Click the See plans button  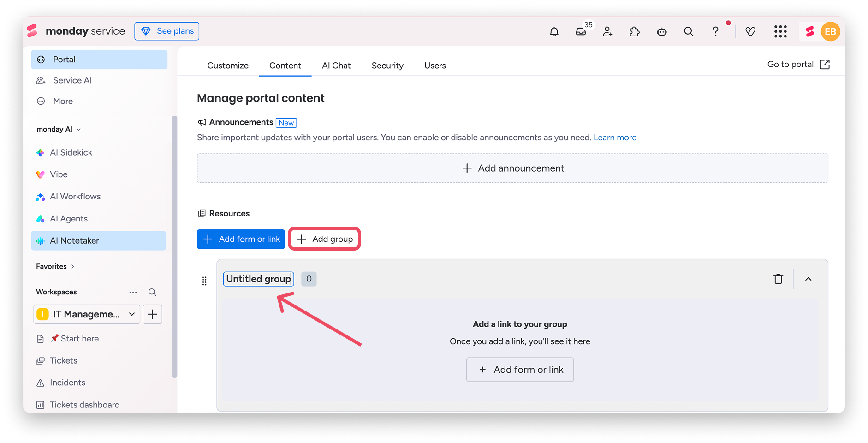[167, 31]
